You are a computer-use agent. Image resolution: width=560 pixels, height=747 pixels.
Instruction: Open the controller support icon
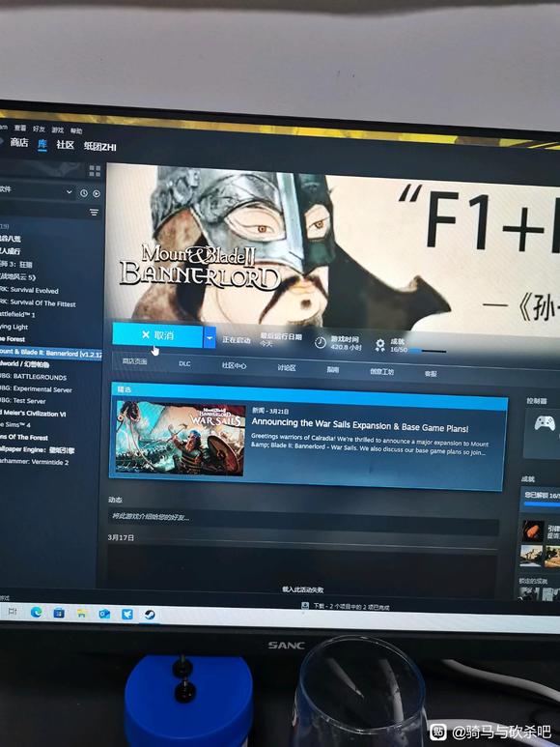pyautogui.click(x=545, y=423)
